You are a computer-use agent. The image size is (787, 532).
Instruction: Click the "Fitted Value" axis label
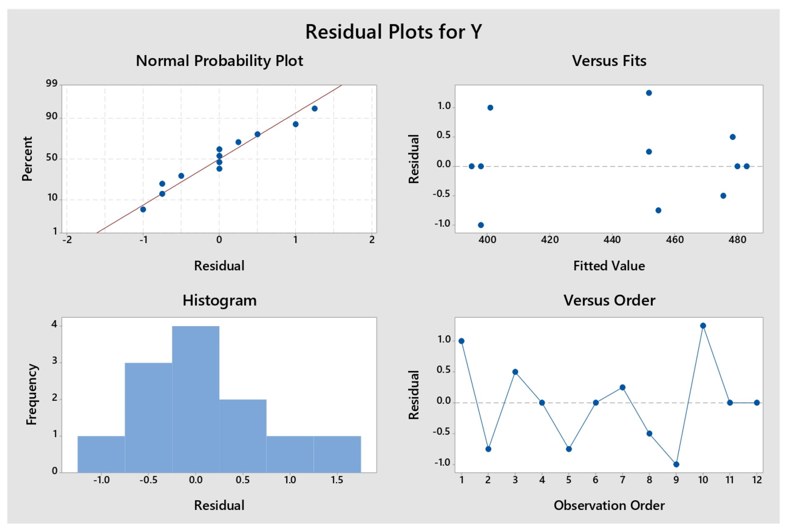tap(609, 266)
